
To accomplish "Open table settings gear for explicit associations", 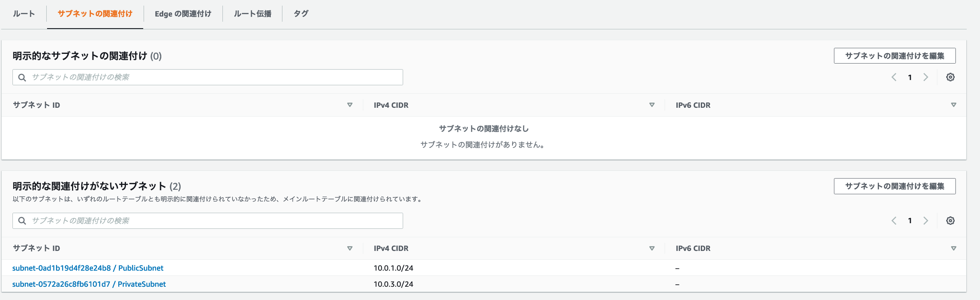I will point(950,77).
